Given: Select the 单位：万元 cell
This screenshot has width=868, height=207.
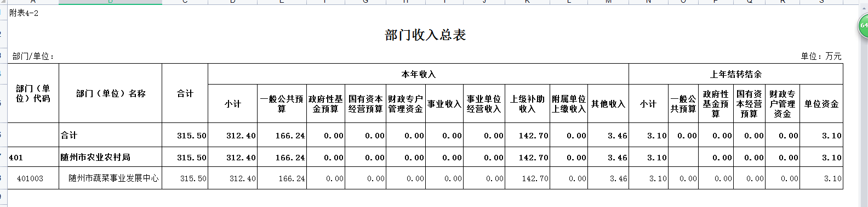Looking at the screenshot, I should pyautogui.click(x=821, y=57).
